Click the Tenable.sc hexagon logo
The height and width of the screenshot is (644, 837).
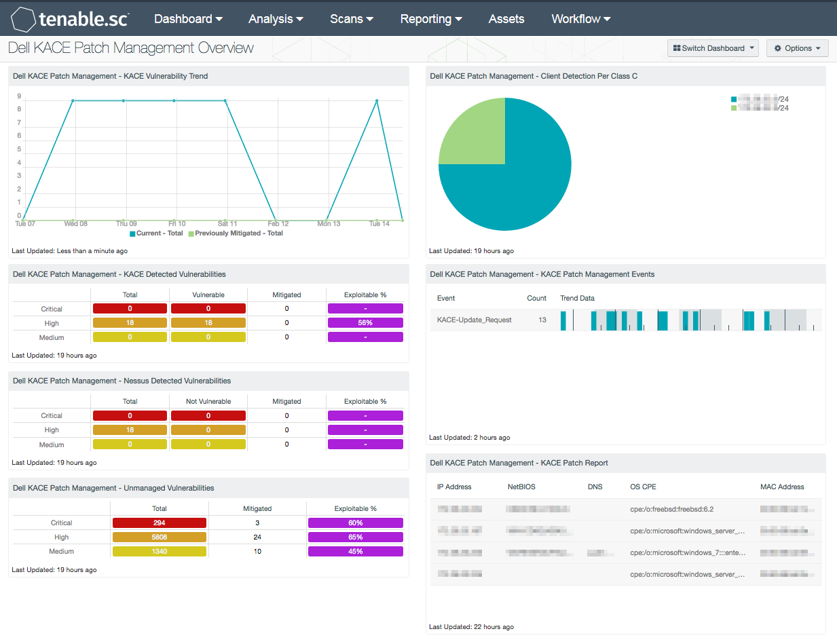point(23,20)
